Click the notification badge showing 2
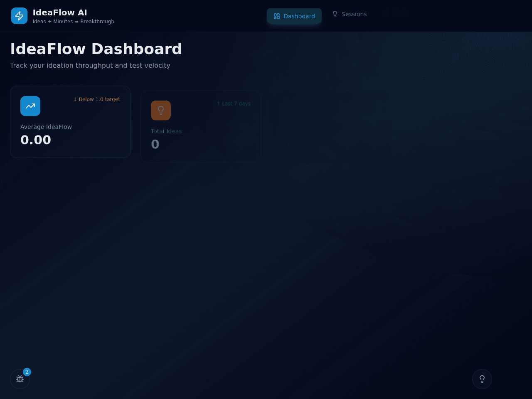The height and width of the screenshot is (399, 532). click(27, 372)
